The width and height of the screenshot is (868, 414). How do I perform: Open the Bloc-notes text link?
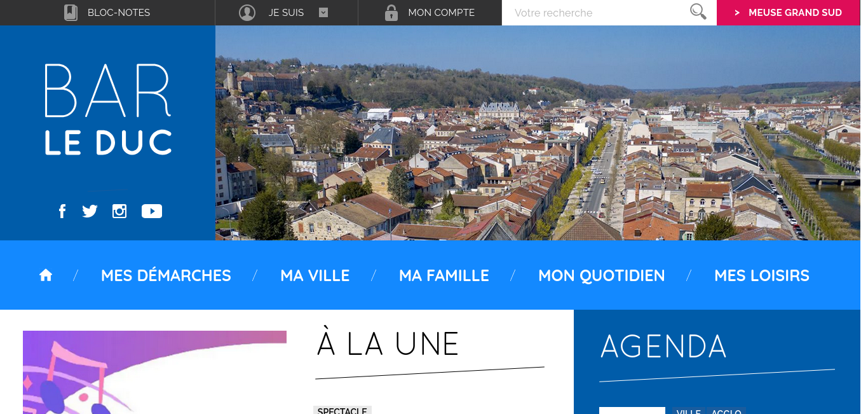click(x=119, y=13)
